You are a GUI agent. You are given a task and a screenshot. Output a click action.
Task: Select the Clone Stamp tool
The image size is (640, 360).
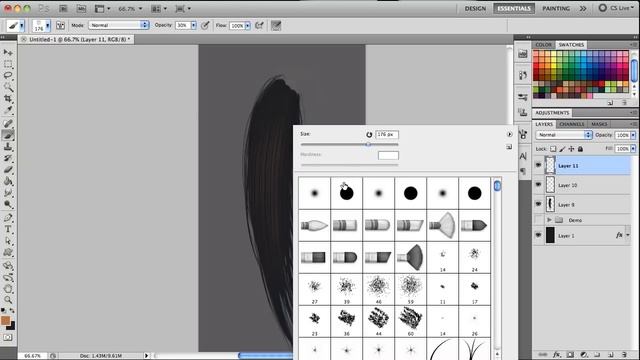coord(8,147)
